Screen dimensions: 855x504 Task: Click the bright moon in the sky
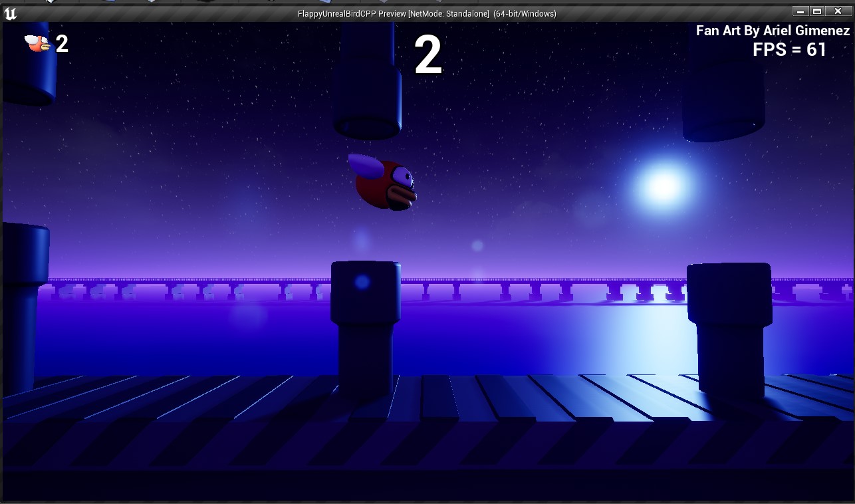tap(663, 186)
